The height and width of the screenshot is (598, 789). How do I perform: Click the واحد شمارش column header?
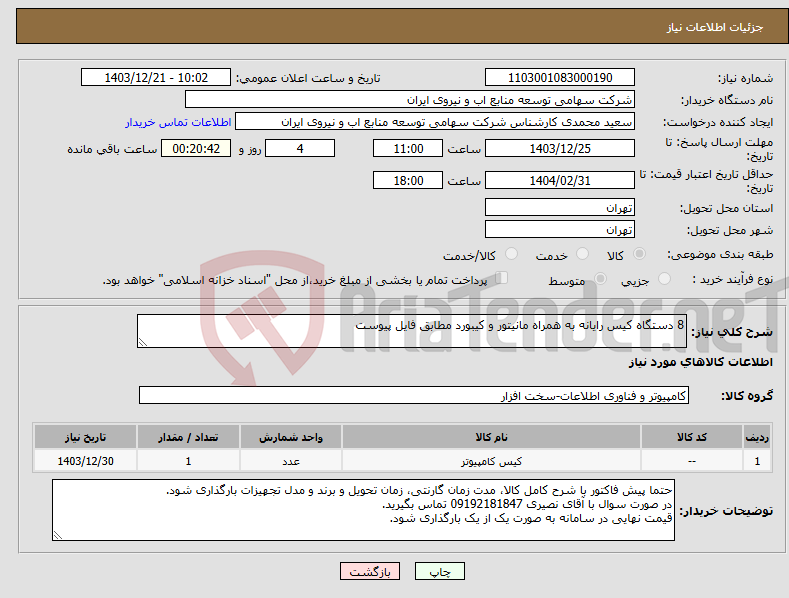pyautogui.click(x=291, y=437)
